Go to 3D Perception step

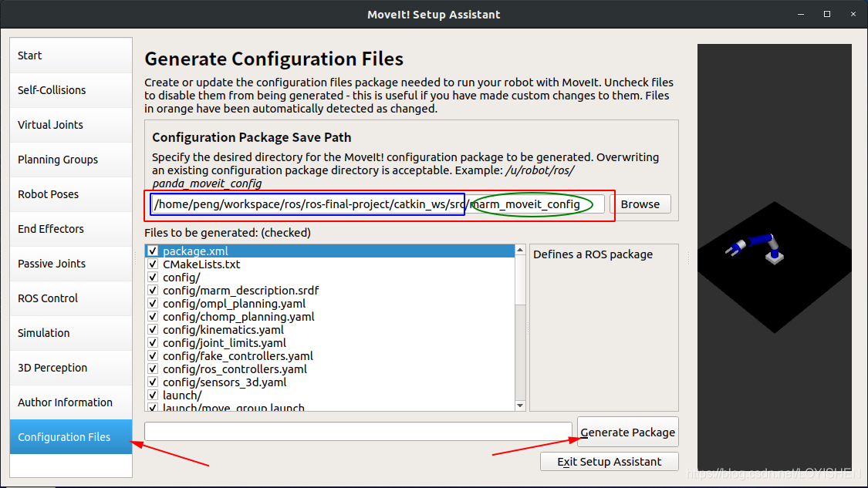click(x=71, y=368)
